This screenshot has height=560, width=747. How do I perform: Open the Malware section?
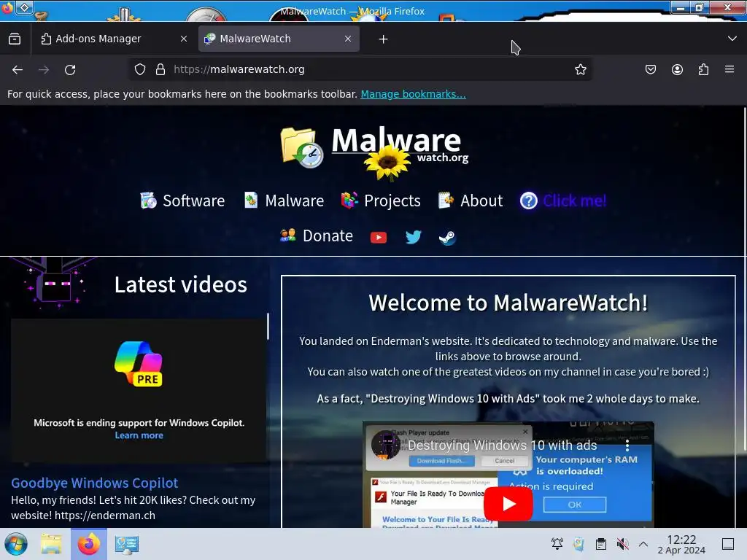(x=284, y=201)
